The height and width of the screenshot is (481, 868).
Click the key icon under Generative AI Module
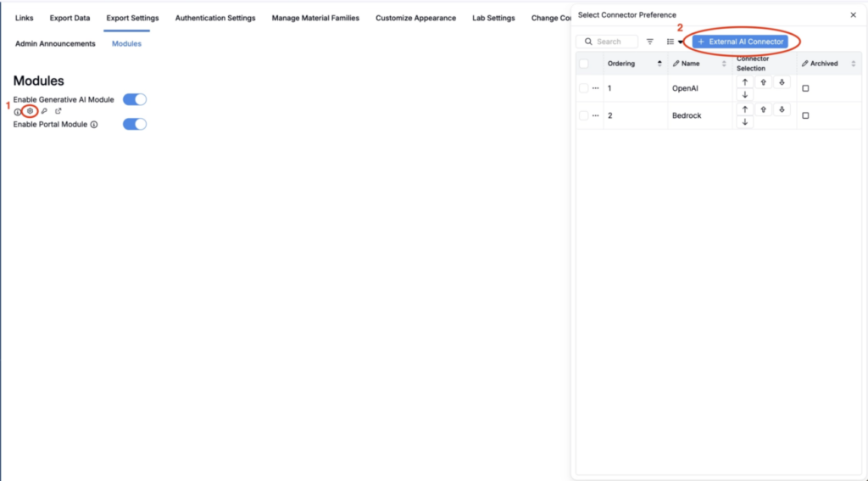coord(44,111)
